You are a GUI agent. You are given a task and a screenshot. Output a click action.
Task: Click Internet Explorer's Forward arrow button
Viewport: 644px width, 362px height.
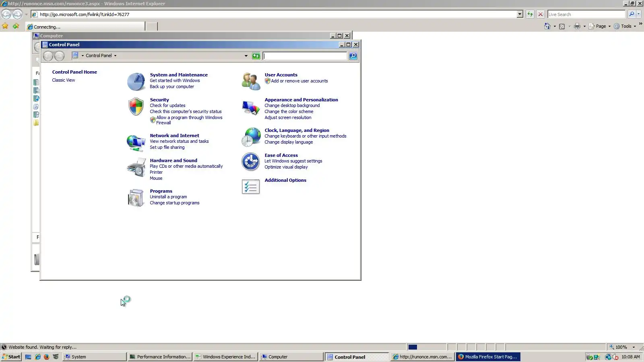[x=17, y=14]
